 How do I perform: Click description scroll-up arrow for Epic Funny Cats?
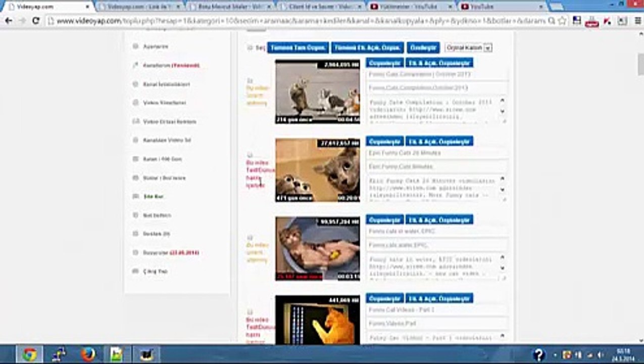(503, 179)
